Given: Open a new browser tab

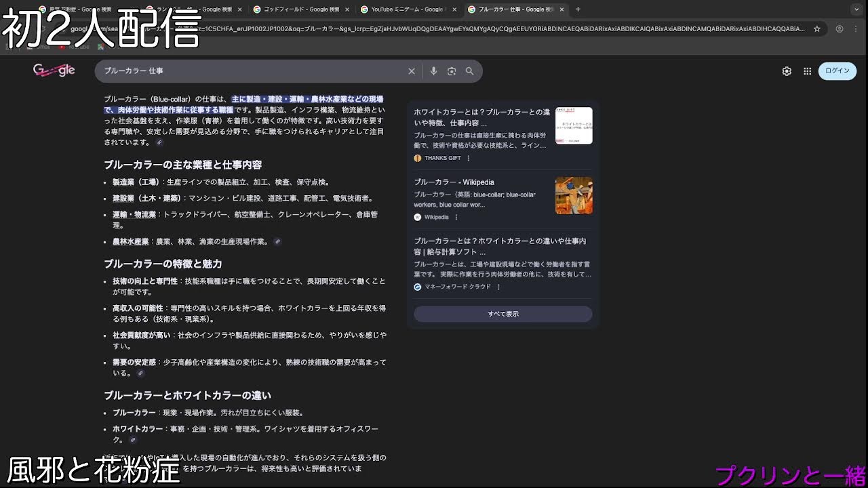Looking at the screenshot, I should coord(578,9).
